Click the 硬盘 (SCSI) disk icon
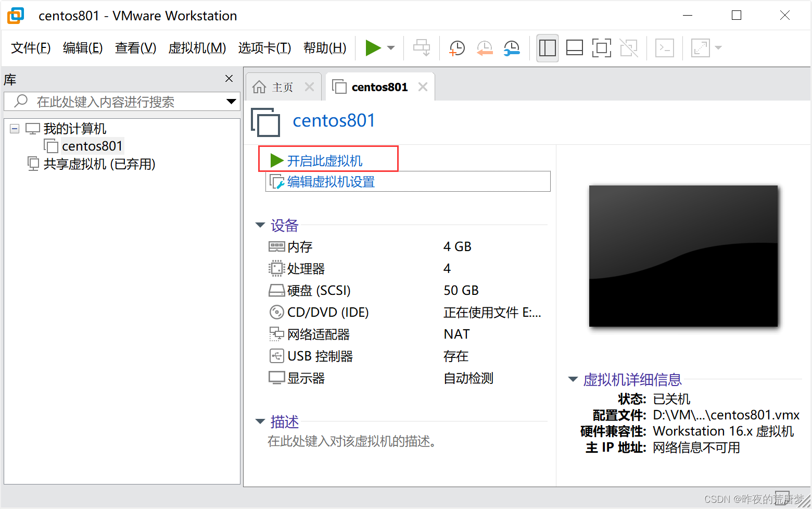812x509 pixels. (276, 290)
